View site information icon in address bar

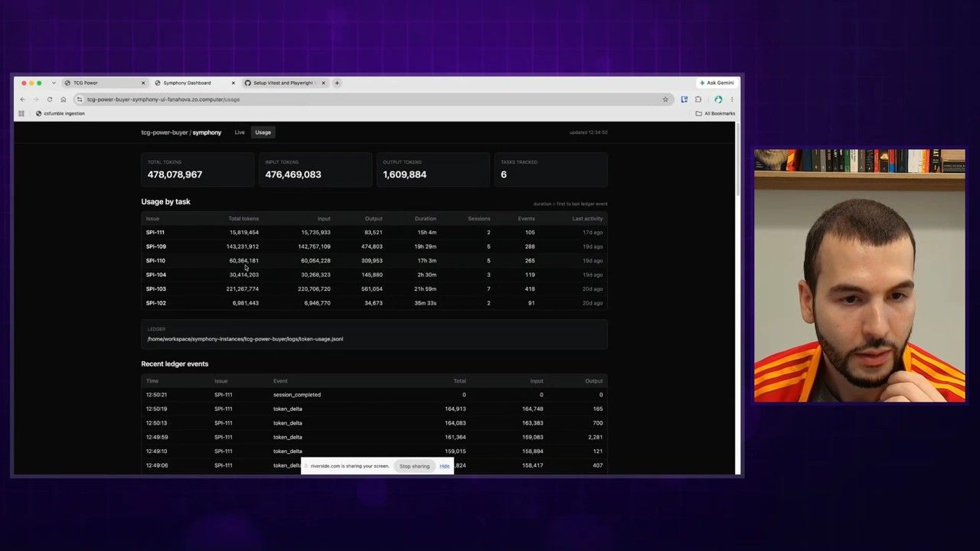(x=80, y=99)
